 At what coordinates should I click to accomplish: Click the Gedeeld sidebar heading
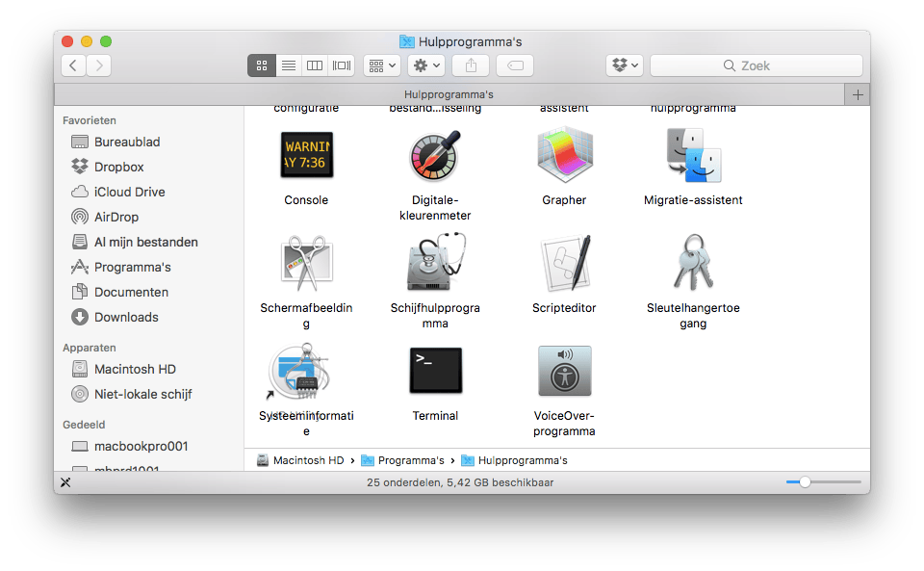85,425
